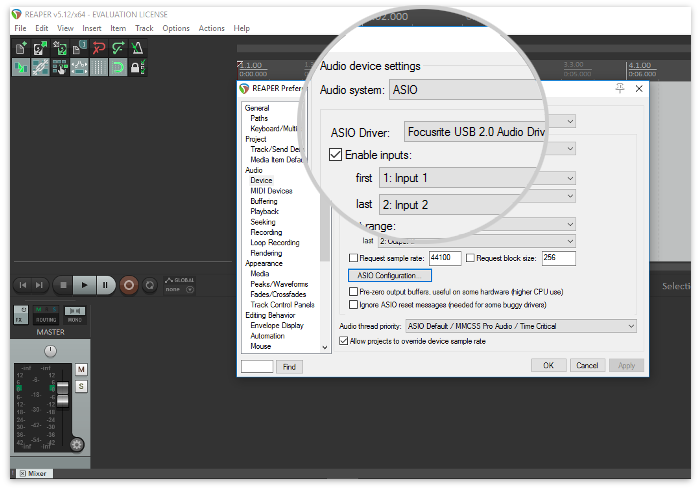Close the Mixer docker tab with its X
The height and width of the screenshot is (491, 700).
pos(23,474)
